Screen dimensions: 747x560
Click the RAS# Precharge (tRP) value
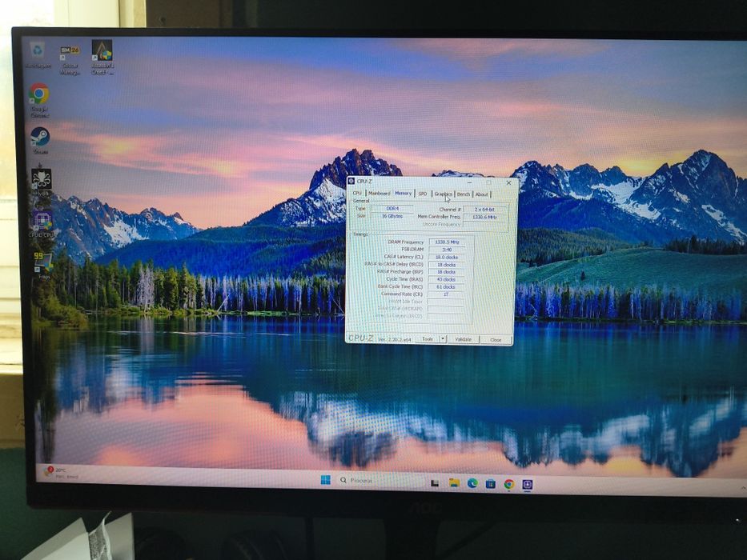click(447, 272)
